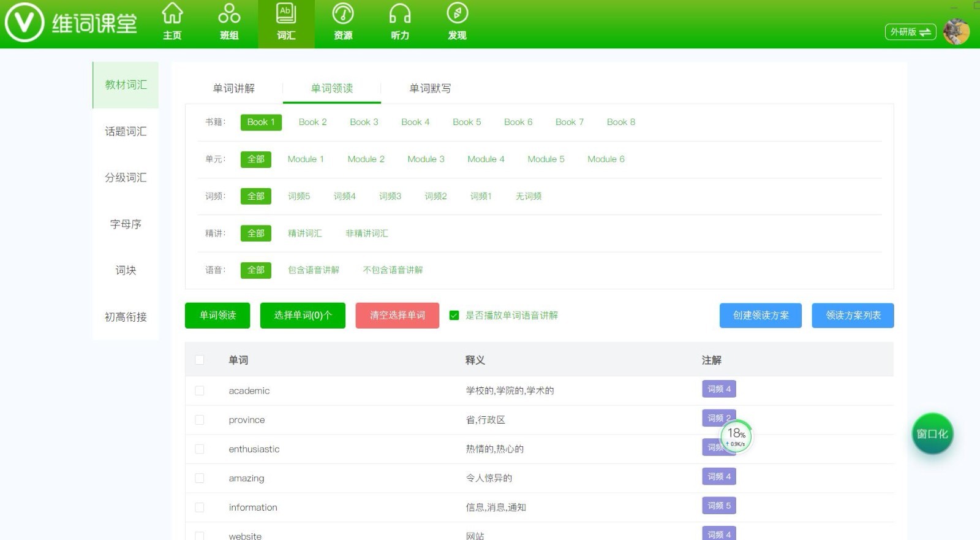Go to 主页 home icon
This screenshot has height=540, width=980.
tap(172, 13)
